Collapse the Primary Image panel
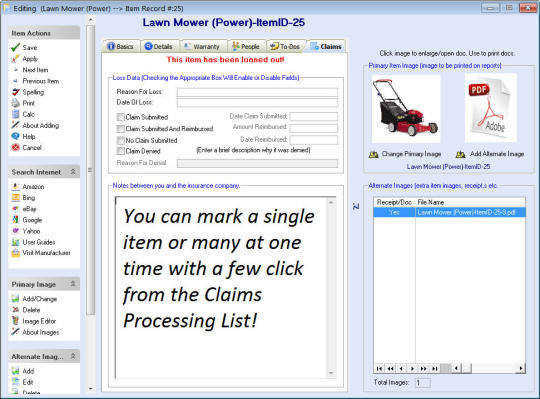The image size is (540, 399). pyautogui.click(x=73, y=284)
